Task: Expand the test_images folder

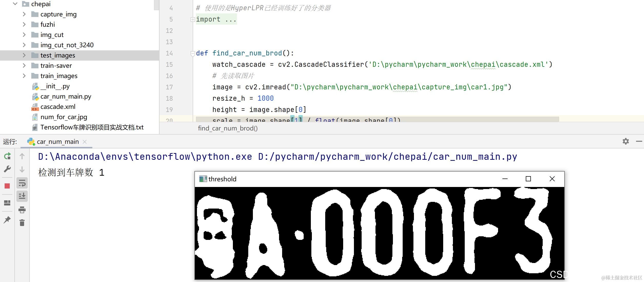Action: click(24, 55)
